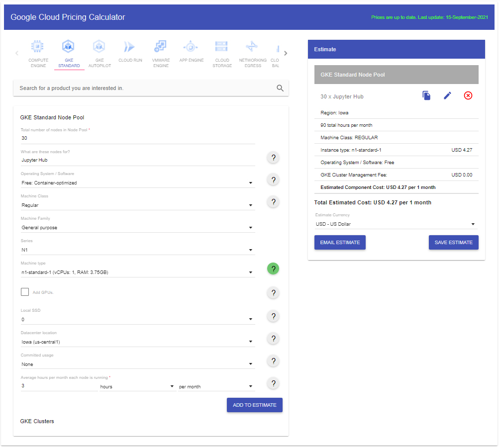500x448 pixels.
Task: Open the GKE Autopilot product icon
Action: point(100,47)
